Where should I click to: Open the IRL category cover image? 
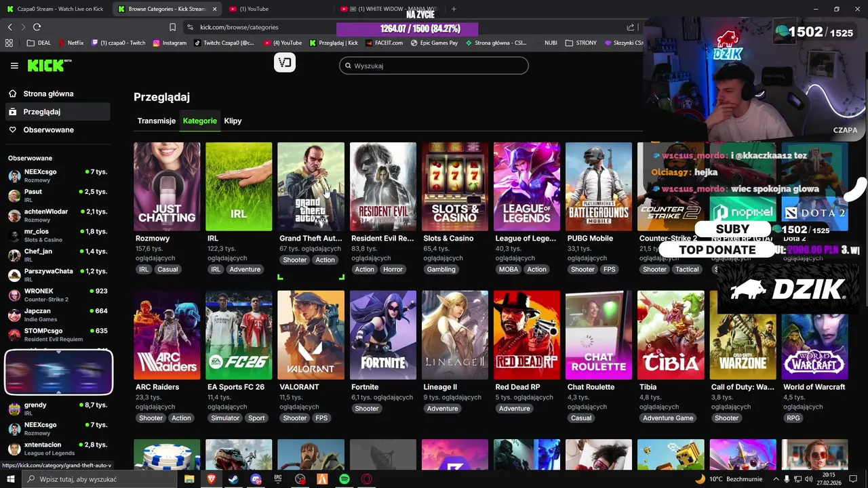pos(239,186)
